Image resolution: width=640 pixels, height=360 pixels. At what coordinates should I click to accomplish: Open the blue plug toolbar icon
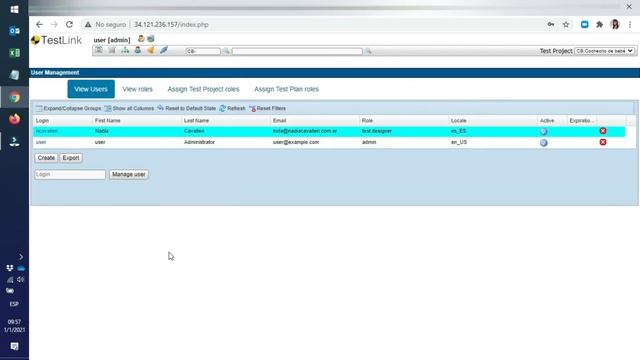(164, 50)
